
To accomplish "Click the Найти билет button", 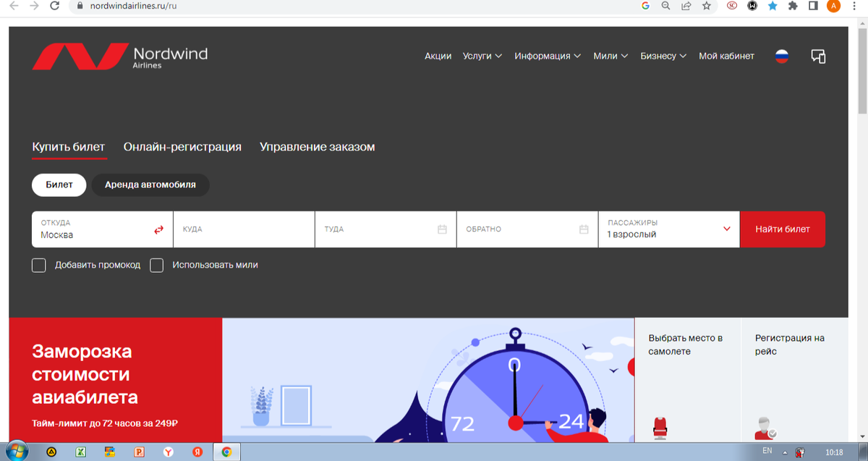I will tap(783, 229).
